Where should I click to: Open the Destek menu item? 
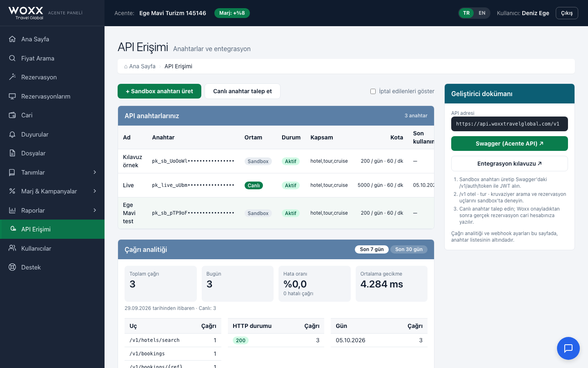click(x=52, y=267)
